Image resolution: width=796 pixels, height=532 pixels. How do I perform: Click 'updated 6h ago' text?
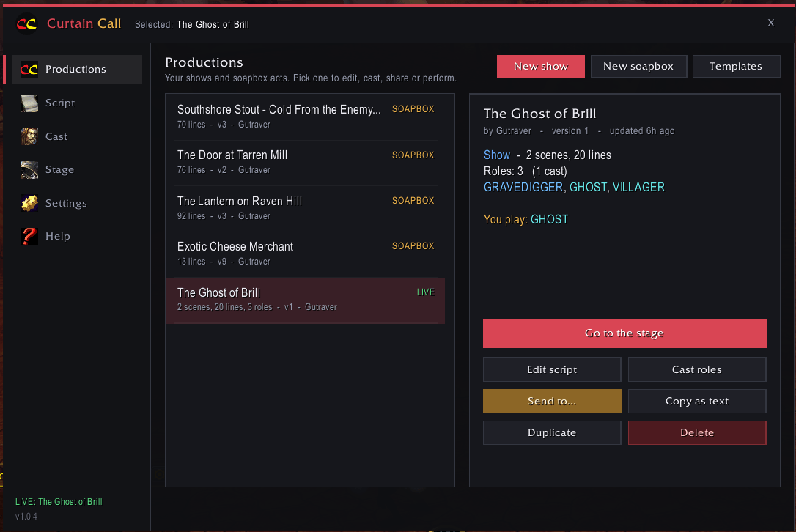[x=641, y=131]
